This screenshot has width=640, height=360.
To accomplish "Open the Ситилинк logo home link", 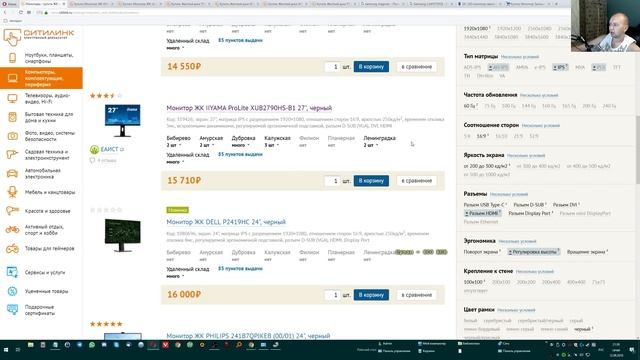I will pyautogui.click(x=39, y=36).
